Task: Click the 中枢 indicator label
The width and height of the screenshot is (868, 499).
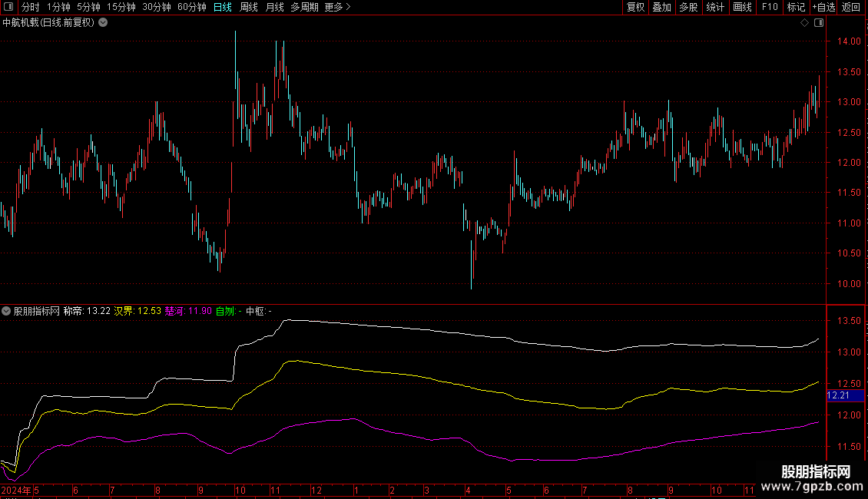Action: point(259,311)
